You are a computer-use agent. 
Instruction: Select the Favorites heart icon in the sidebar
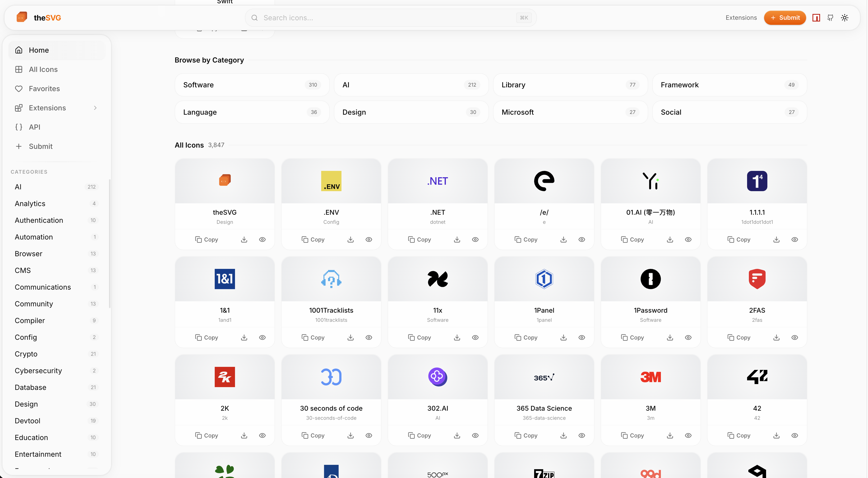pos(19,89)
